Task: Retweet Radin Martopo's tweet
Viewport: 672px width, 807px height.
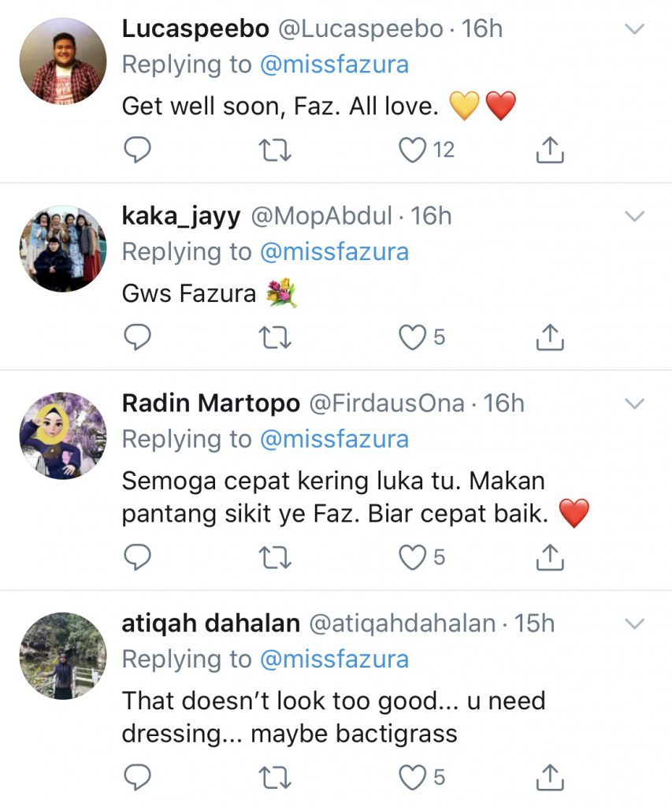Action: [x=276, y=557]
